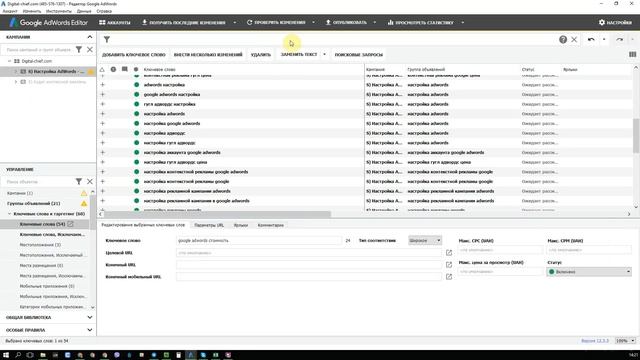
Task: Click the Опубликовать upload button
Action: tap(346, 22)
